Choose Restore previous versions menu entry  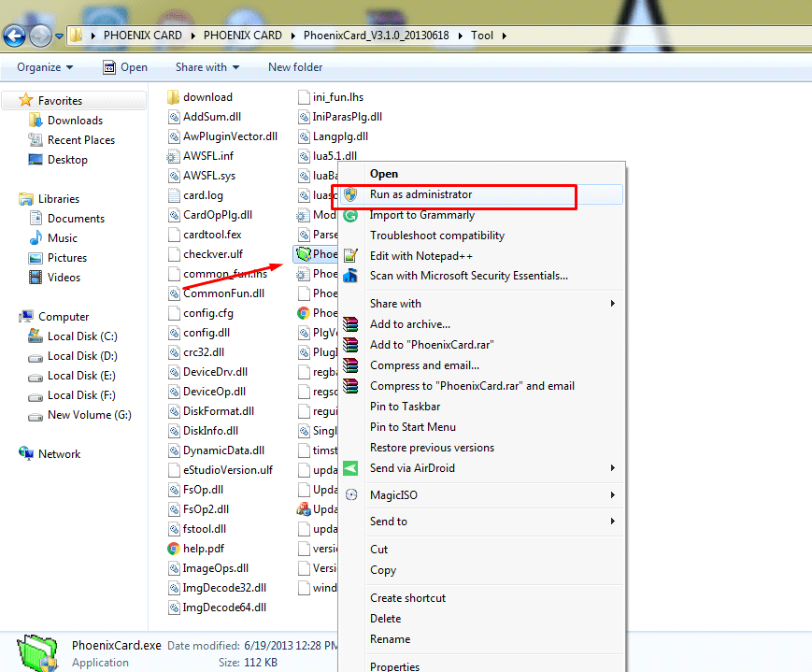click(432, 448)
